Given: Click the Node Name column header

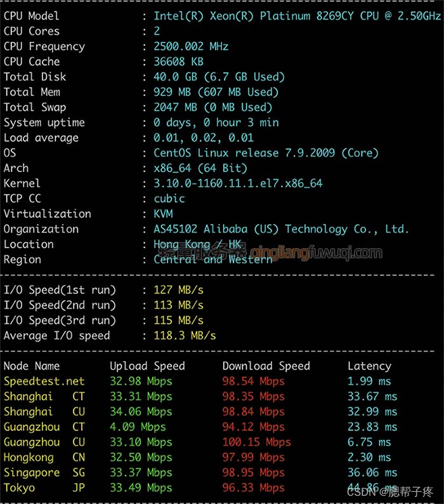Looking at the screenshot, I should coord(32,366).
